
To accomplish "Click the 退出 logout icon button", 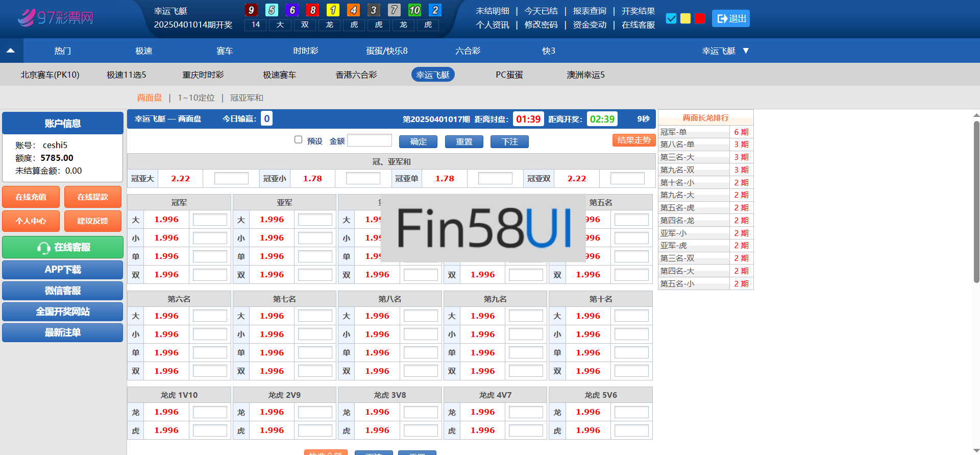I will (730, 18).
